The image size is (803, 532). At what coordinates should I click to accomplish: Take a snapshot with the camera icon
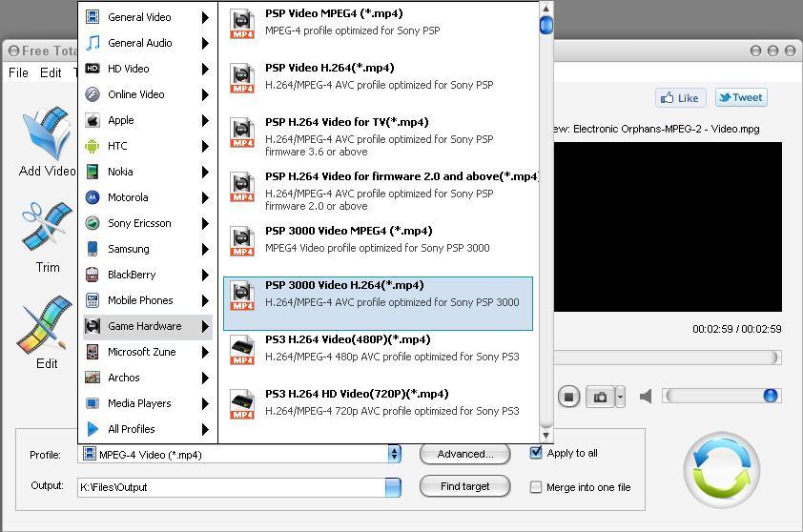600,397
